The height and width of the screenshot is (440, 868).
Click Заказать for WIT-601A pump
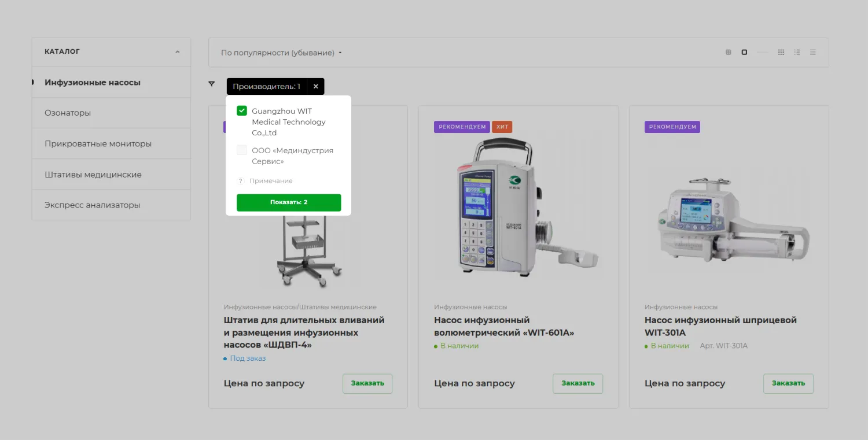(578, 383)
